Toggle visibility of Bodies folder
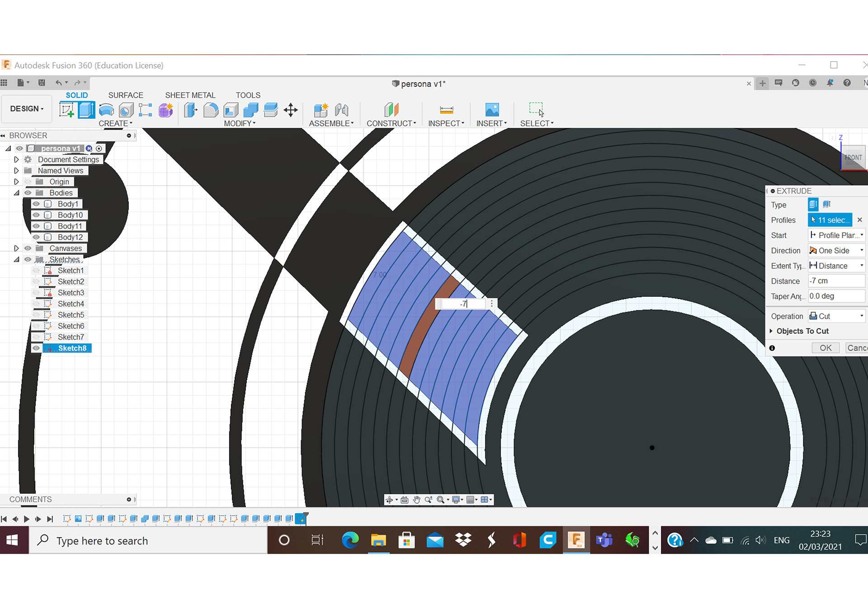Image resolution: width=868 pixels, height=613 pixels. tap(28, 193)
